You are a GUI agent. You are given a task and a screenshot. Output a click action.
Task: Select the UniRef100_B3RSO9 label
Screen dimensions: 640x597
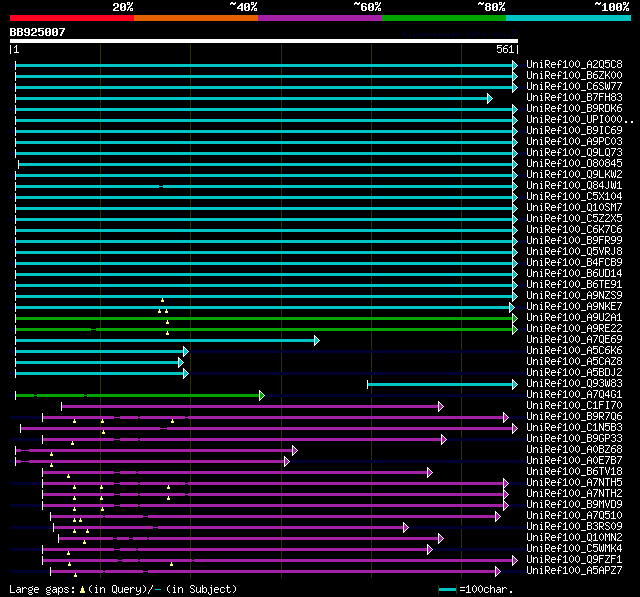point(574,527)
